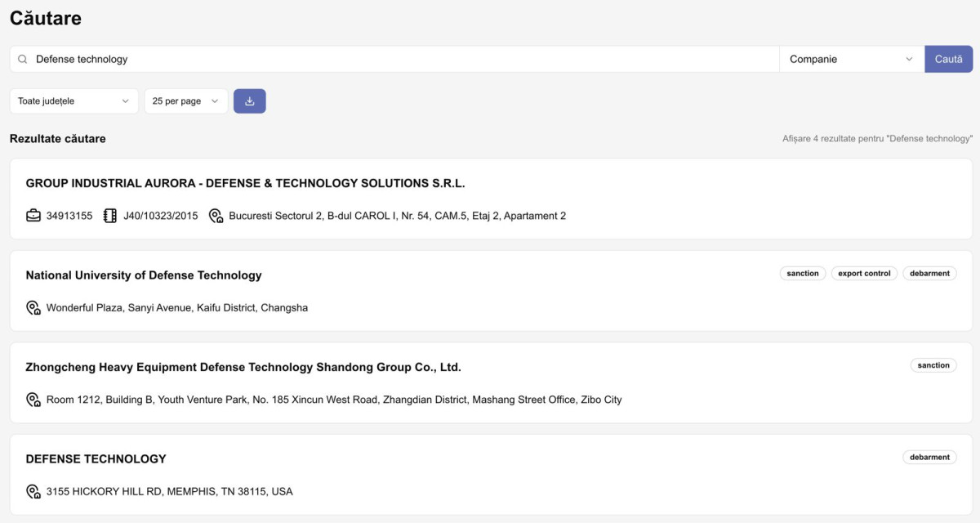Click the briefcase icon beside 34913155
Viewport: 980px width, 523px height.
(x=33, y=216)
